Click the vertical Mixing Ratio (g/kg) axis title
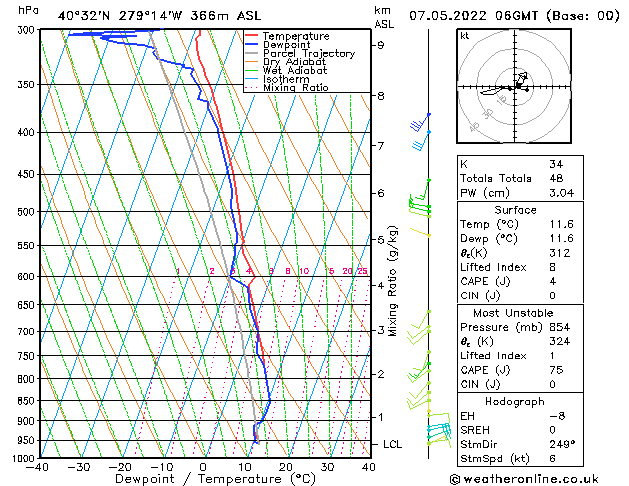Viewport: 629px width, 486px height. click(x=393, y=281)
